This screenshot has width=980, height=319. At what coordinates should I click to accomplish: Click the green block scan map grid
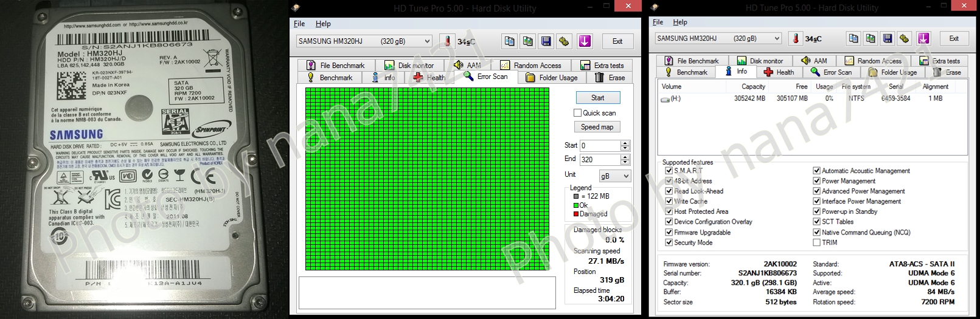[x=427, y=179]
